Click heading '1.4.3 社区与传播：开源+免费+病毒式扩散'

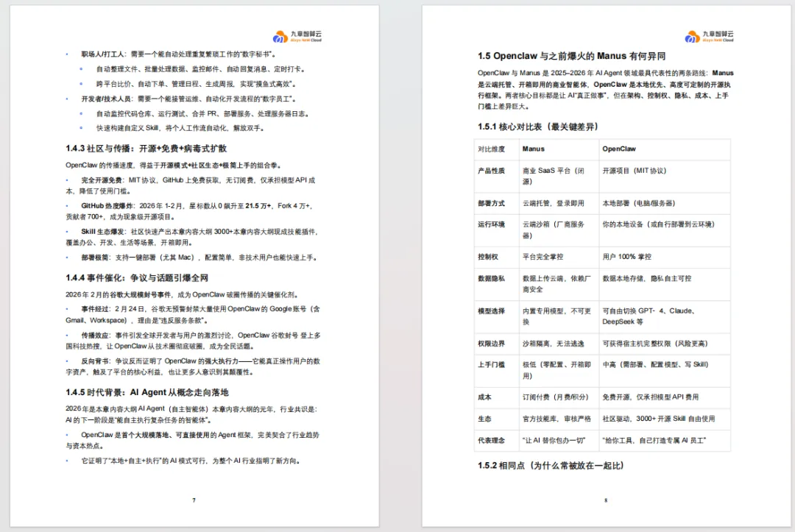point(146,149)
